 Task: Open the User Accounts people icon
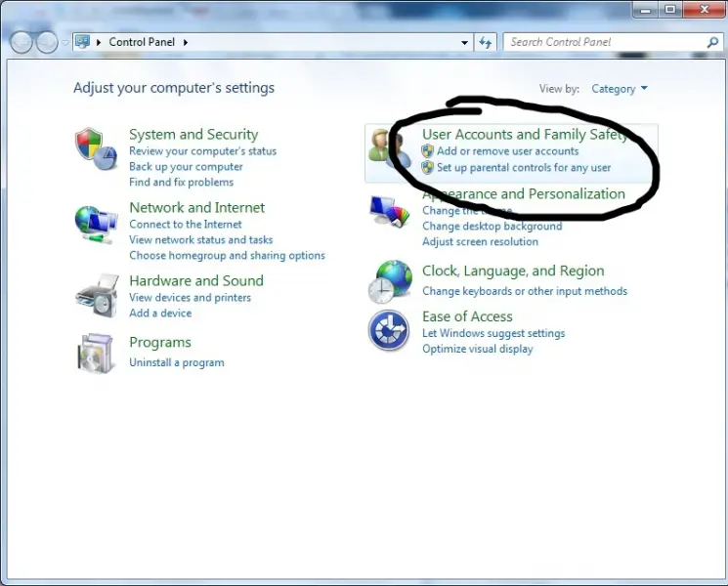point(389,148)
